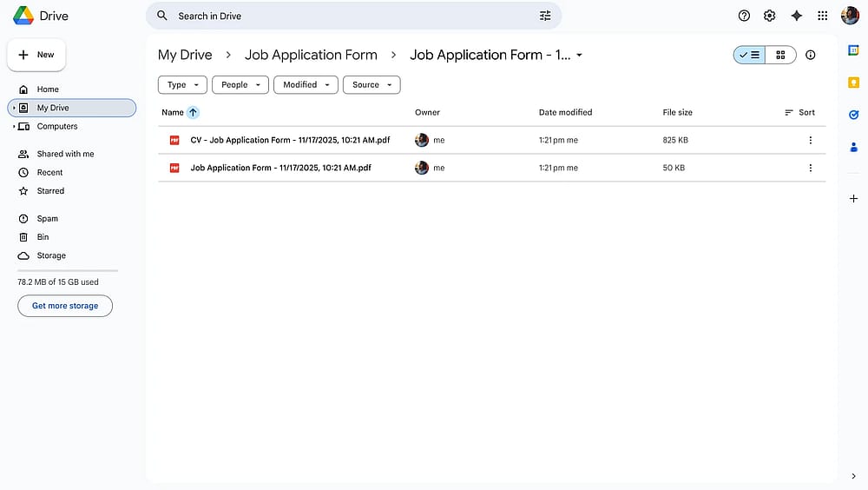Click the 50 KB file size
This screenshot has width=868, height=490.
pyautogui.click(x=674, y=168)
